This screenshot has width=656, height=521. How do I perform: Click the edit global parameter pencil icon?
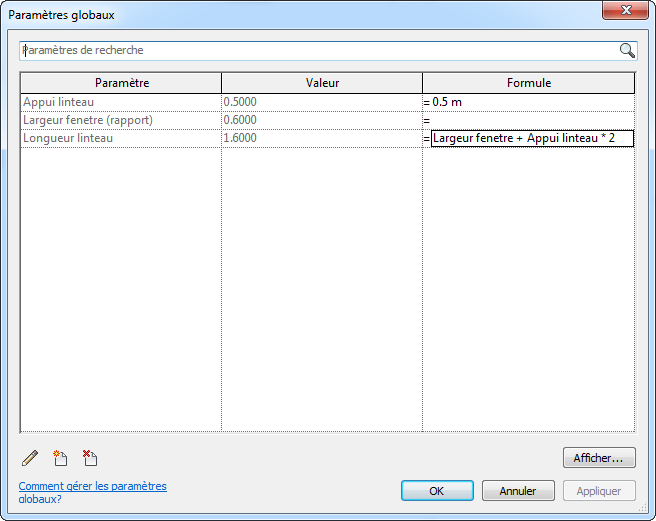tap(30, 458)
